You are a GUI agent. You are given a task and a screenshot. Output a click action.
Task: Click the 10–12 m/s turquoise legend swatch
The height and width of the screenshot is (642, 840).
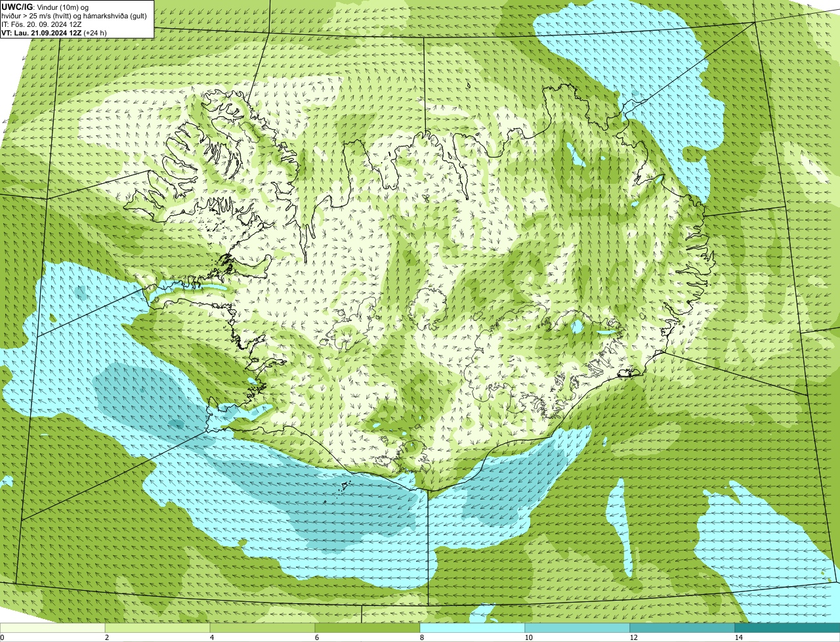pyautogui.click(x=577, y=628)
